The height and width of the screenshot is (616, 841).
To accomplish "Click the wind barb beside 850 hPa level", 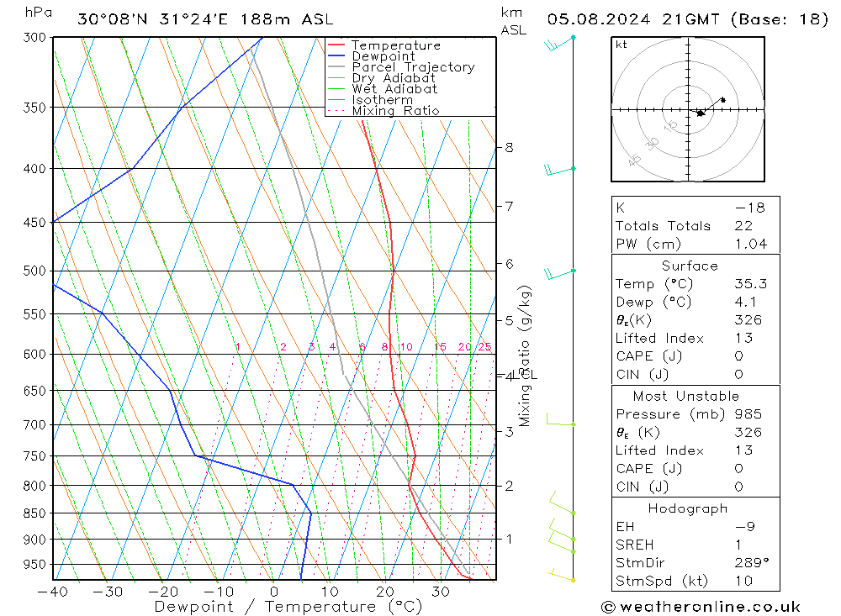I will point(562,503).
